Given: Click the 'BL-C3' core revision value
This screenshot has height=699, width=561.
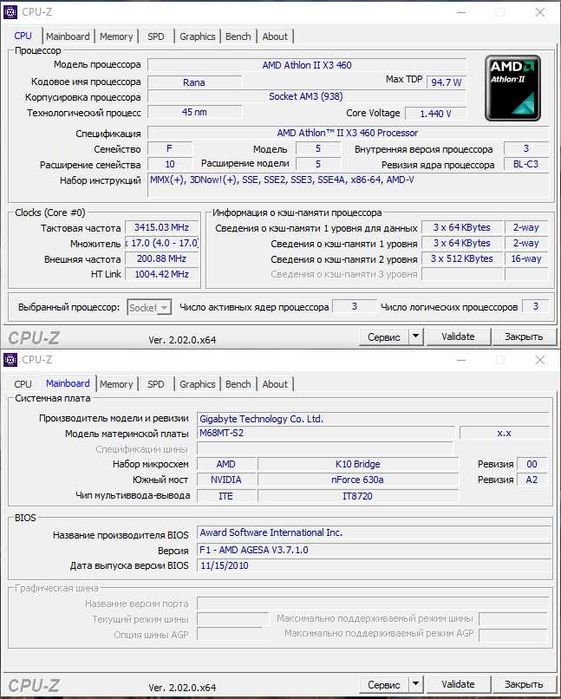Looking at the screenshot, I should coord(526,164).
